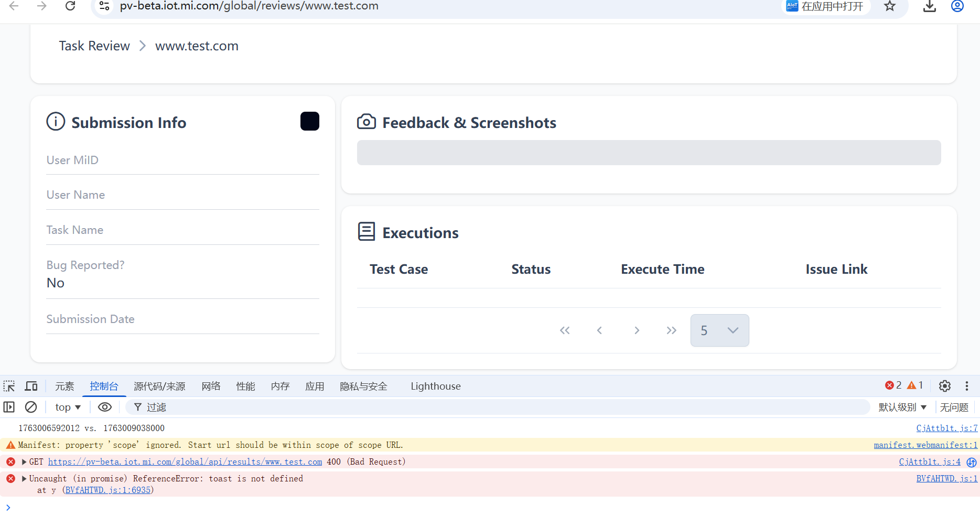Image resolution: width=980 pixels, height=526 pixels.
Task: Expand the ReferenceError toast message
Action: (24, 479)
